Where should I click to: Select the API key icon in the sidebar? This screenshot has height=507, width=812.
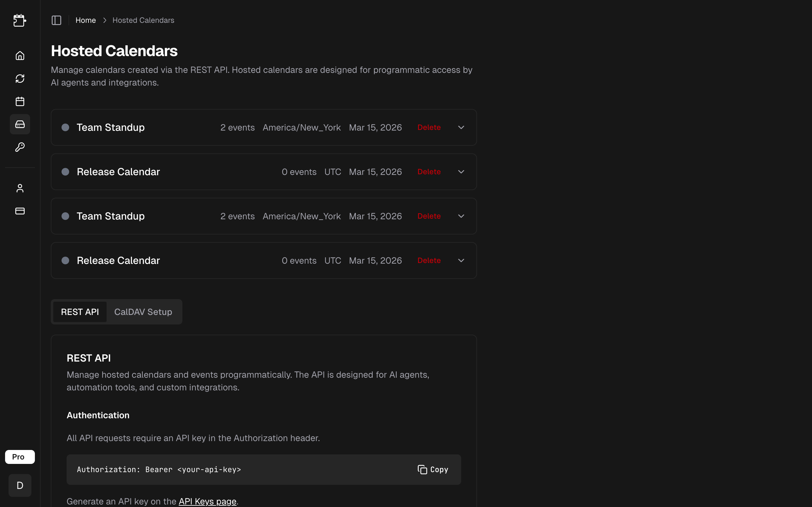click(x=20, y=147)
